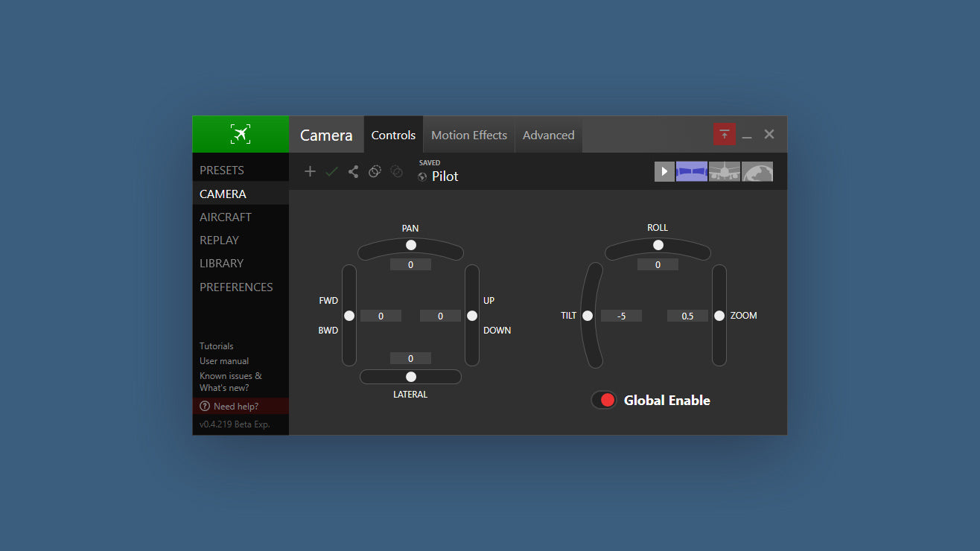Screen dimensions: 980x551
Task: Click the ZOOM slider handle
Action: click(719, 316)
